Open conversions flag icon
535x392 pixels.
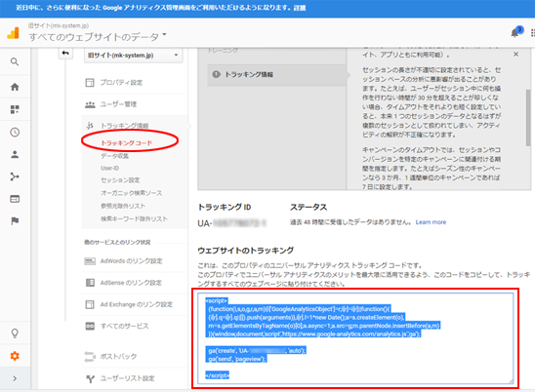pos(15,221)
